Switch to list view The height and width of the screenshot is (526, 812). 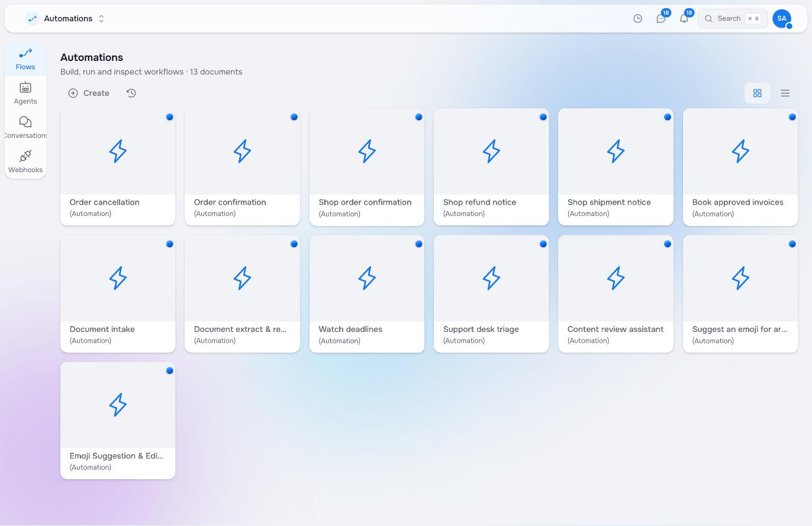785,93
